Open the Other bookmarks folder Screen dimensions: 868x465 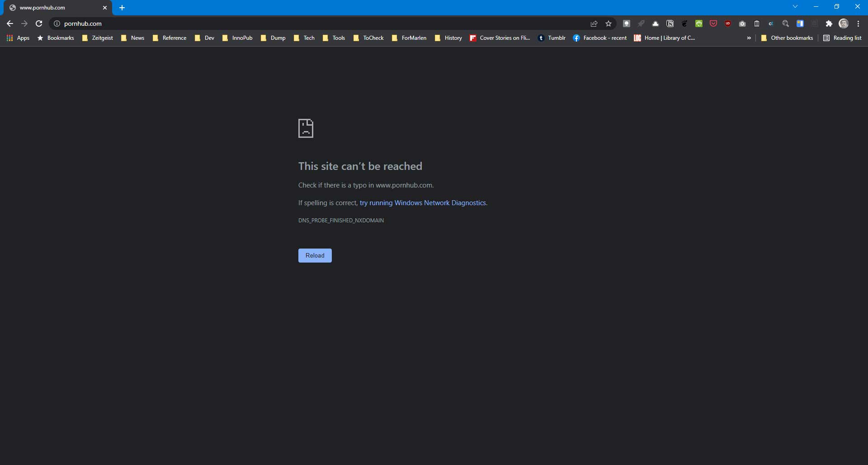tap(787, 38)
